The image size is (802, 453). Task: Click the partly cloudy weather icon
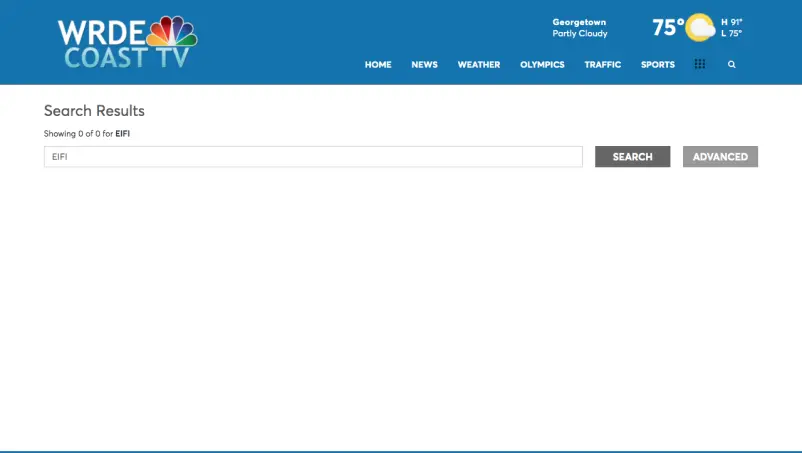pyautogui.click(x=700, y=28)
